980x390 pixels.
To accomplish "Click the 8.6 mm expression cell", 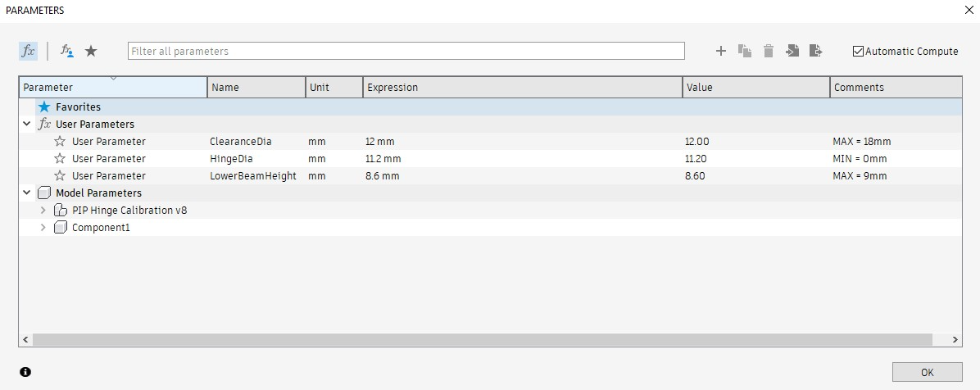I will pyautogui.click(x=383, y=175).
